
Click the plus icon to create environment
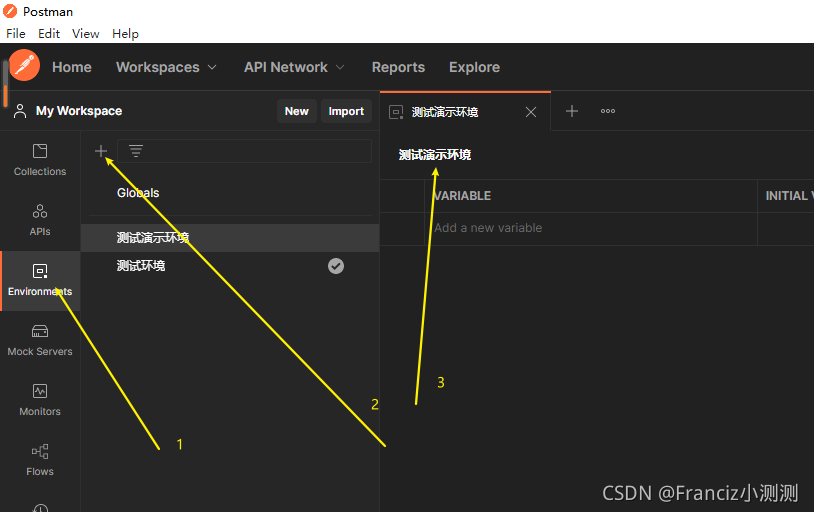click(101, 151)
